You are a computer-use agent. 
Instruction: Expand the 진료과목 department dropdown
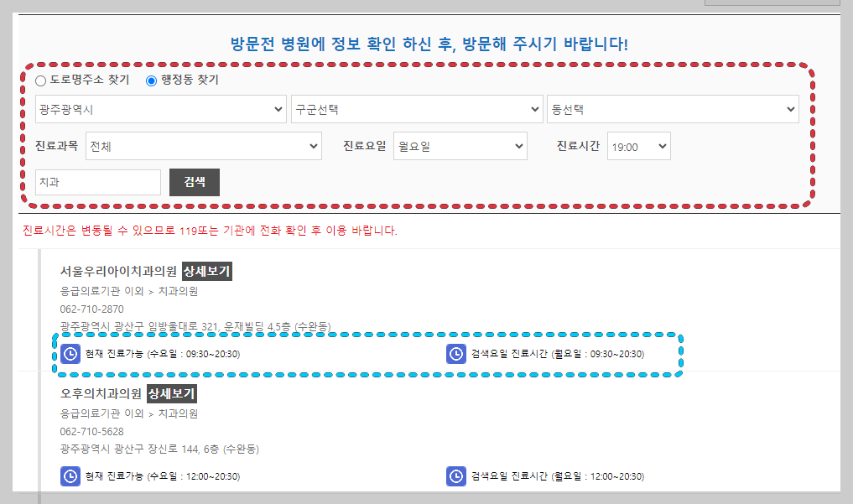203,145
